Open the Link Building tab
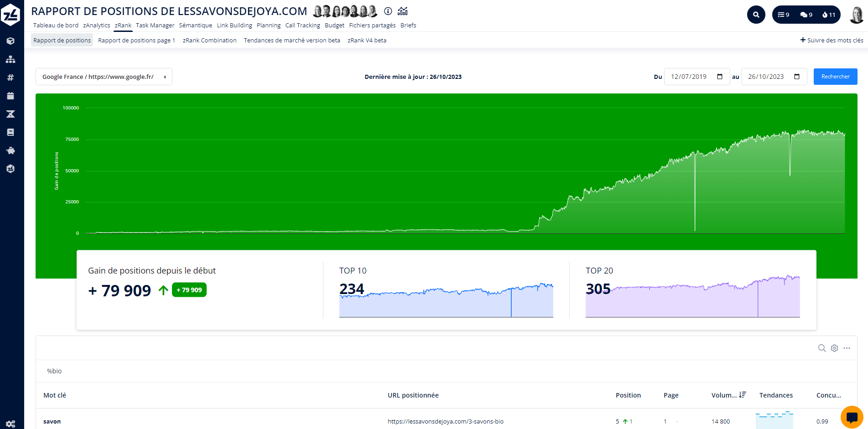The width and height of the screenshot is (868, 429). [234, 26]
